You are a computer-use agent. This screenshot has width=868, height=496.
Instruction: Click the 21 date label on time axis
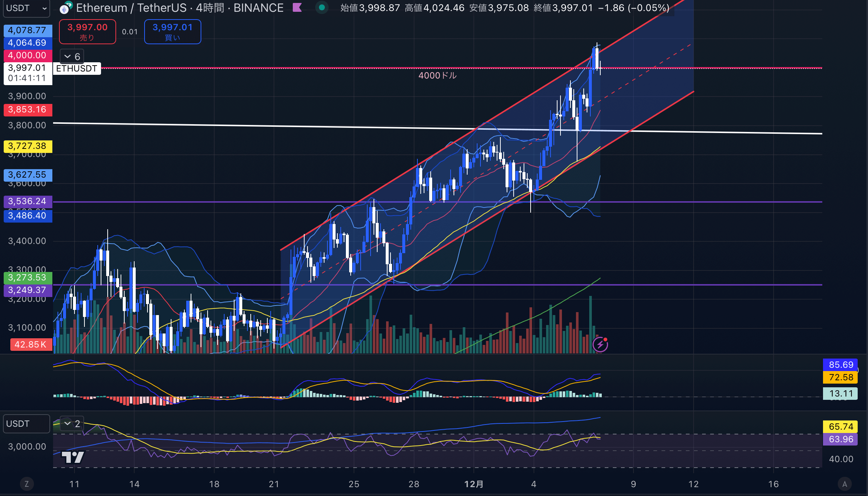pyautogui.click(x=274, y=484)
